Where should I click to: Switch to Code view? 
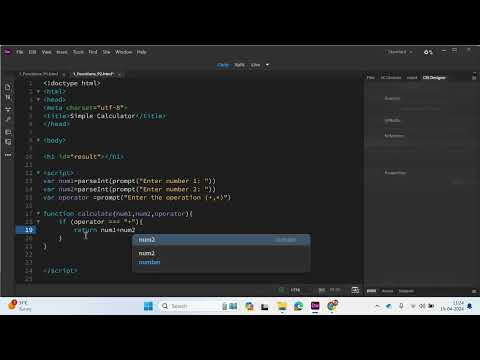click(223, 65)
